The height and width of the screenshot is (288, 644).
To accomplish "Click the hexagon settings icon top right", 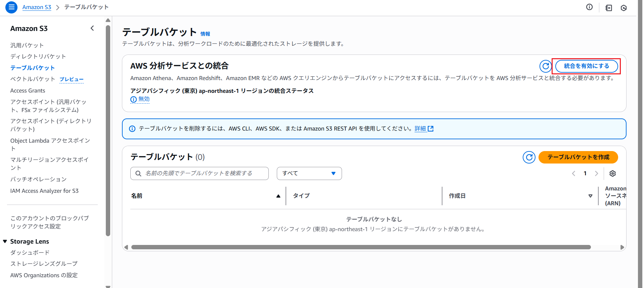I will (624, 8).
